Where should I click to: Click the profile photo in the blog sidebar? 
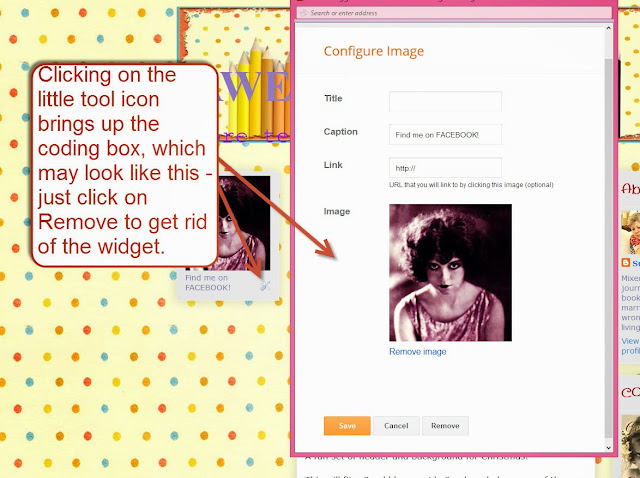point(631,233)
